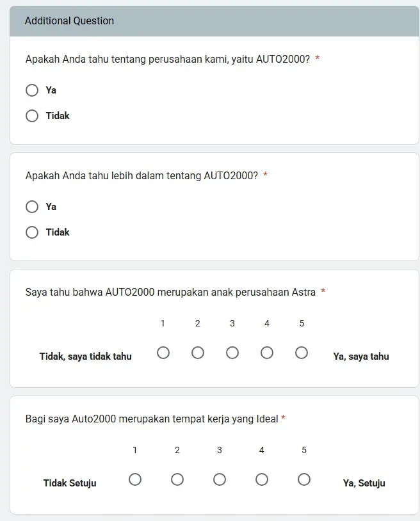Click the "Tidak Setuju" scale label

point(69,483)
